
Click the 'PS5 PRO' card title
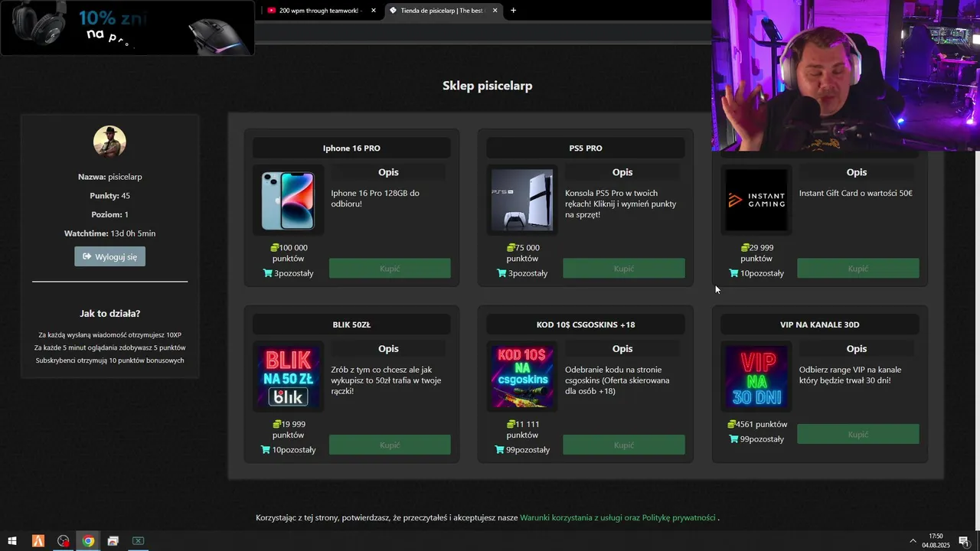click(x=586, y=148)
